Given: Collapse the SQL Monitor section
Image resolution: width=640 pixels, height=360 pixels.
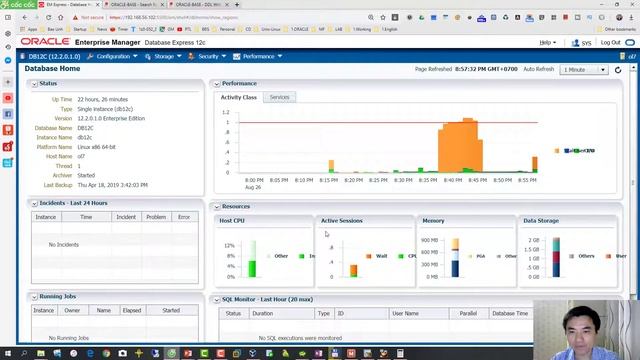Looking at the screenshot, I should coord(217,300).
